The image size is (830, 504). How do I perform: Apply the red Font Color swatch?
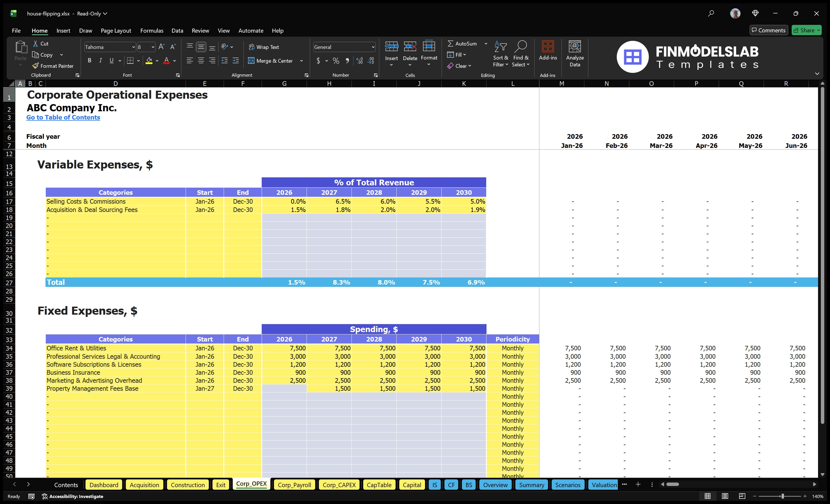click(166, 61)
